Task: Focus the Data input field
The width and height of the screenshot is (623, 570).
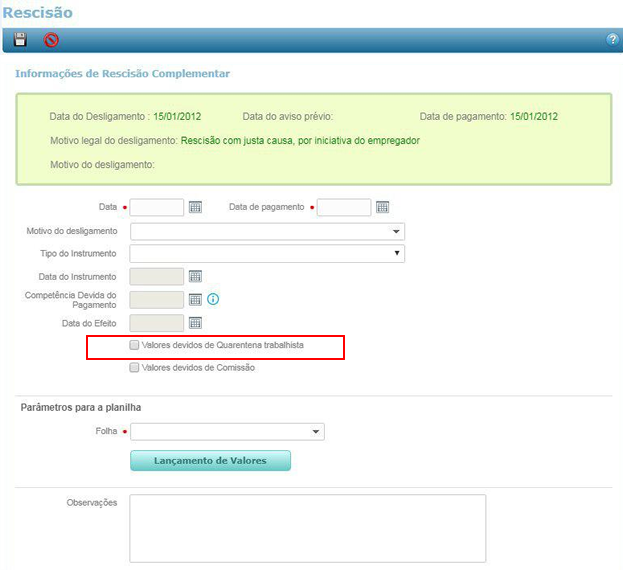Action: tap(157, 207)
